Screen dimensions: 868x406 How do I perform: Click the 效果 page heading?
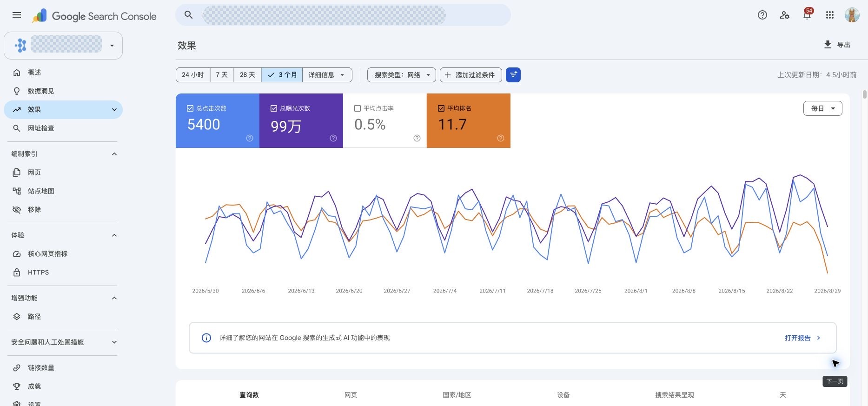tap(187, 46)
